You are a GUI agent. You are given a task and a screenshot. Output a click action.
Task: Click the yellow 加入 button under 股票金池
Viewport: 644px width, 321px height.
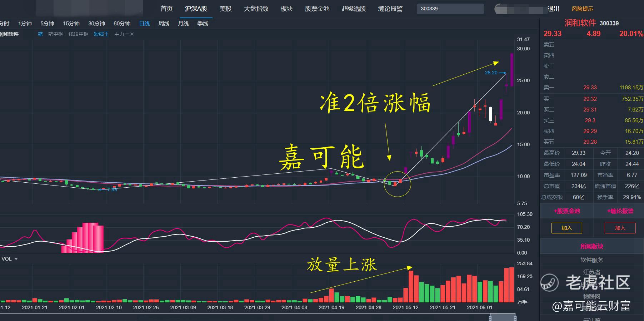(x=566, y=228)
